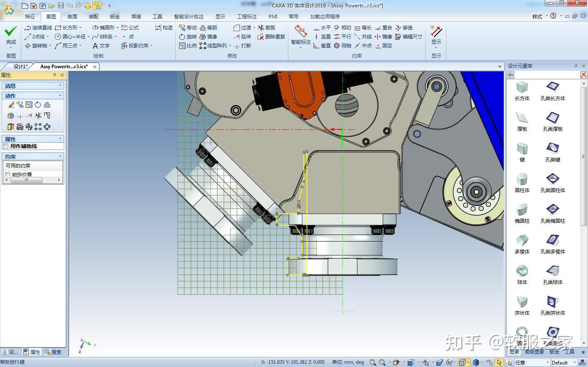
Task: Select the 连续直线 continuous line tool
Action: [38, 28]
